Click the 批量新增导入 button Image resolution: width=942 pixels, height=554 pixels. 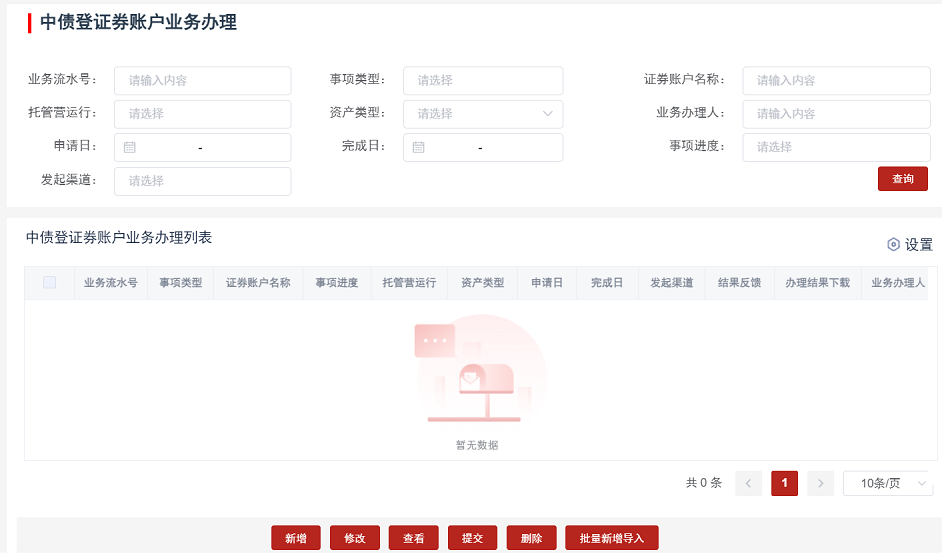click(612, 538)
